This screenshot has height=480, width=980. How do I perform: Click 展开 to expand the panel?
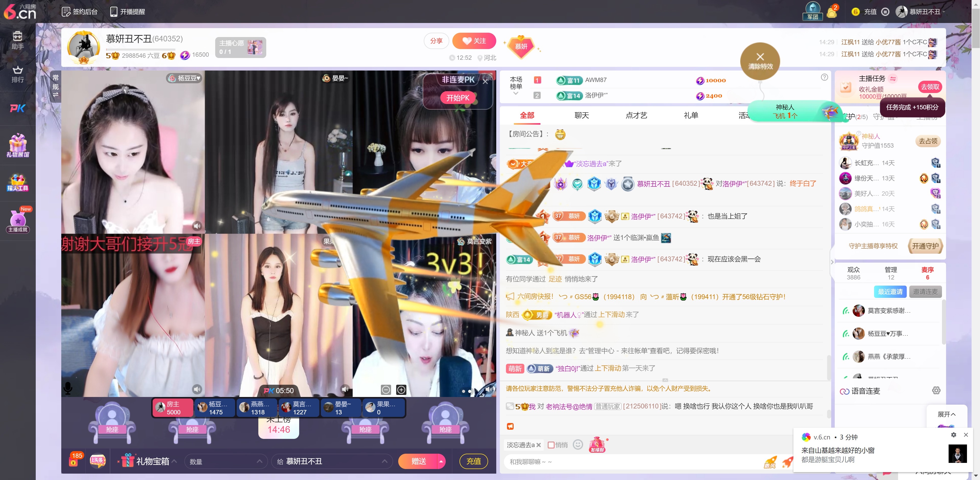(x=946, y=414)
